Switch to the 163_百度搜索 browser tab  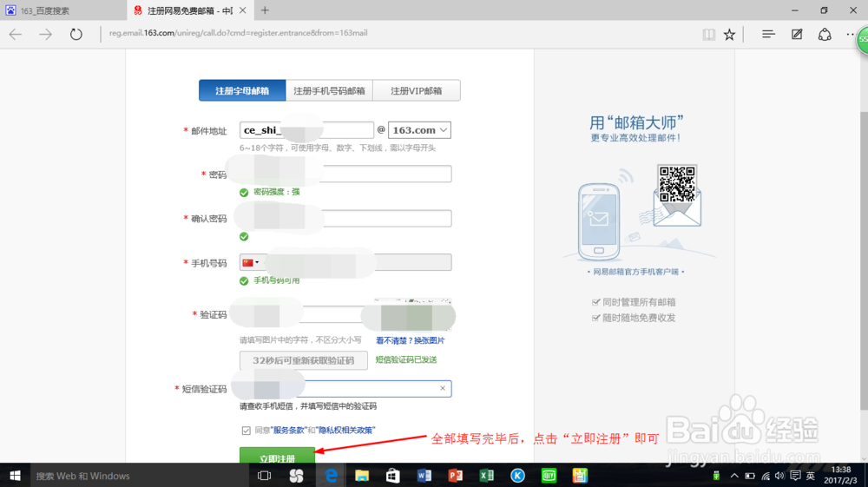point(63,10)
